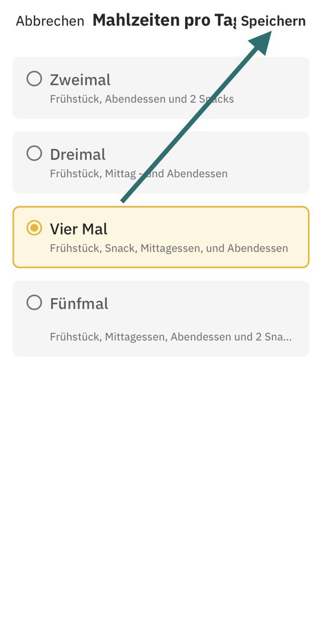322x644 pixels.
Task: Tap the gray Dreimal card background
Action: [161, 163]
